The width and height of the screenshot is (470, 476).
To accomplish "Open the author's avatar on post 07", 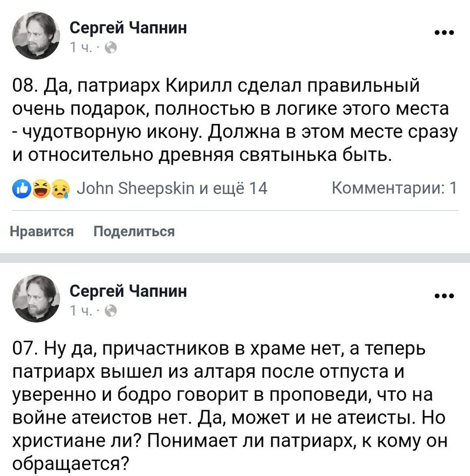I will pyautogui.click(x=36, y=299).
